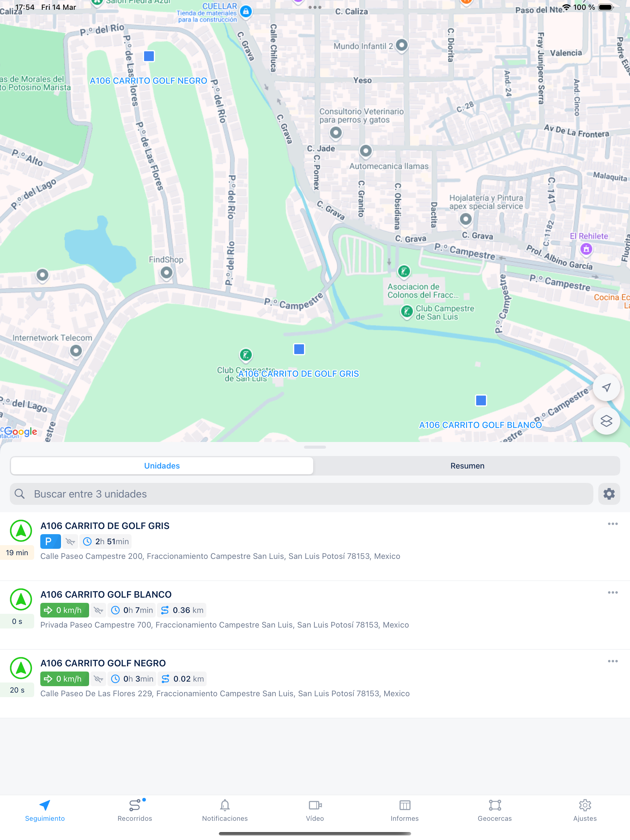Tap ignition-off icon in GOLF GRIS row
The width and height of the screenshot is (630, 840).
click(70, 541)
